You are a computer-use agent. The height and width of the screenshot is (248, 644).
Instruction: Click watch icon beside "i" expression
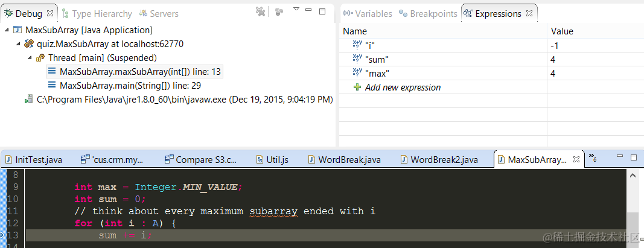click(x=357, y=45)
